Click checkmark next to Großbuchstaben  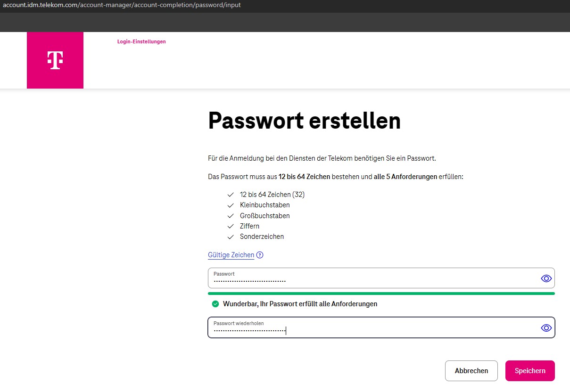tap(231, 216)
